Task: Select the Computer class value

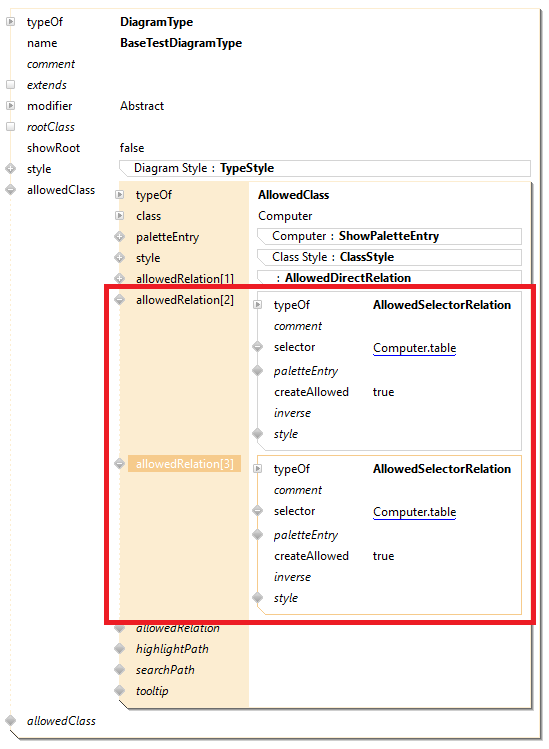Action: coord(285,216)
